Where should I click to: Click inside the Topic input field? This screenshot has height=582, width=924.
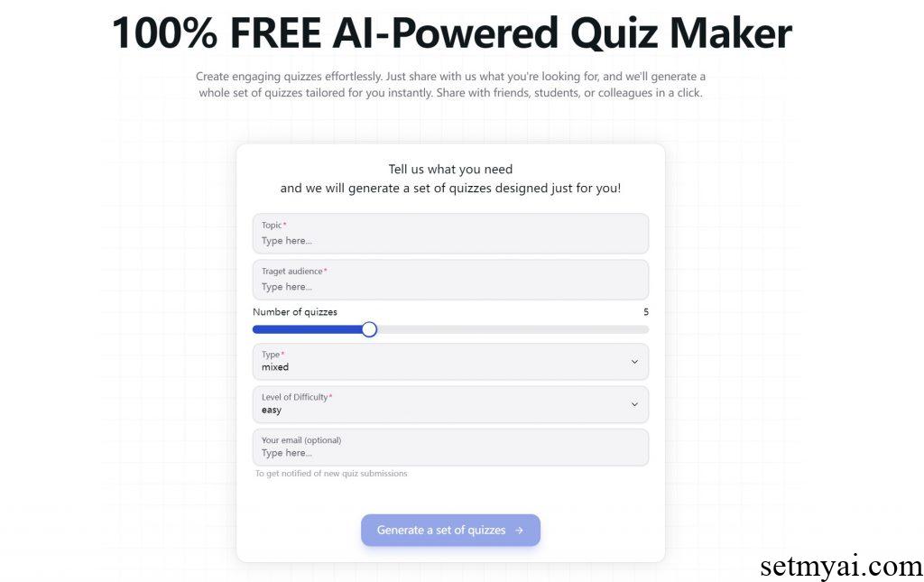pyautogui.click(x=450, y=233)
